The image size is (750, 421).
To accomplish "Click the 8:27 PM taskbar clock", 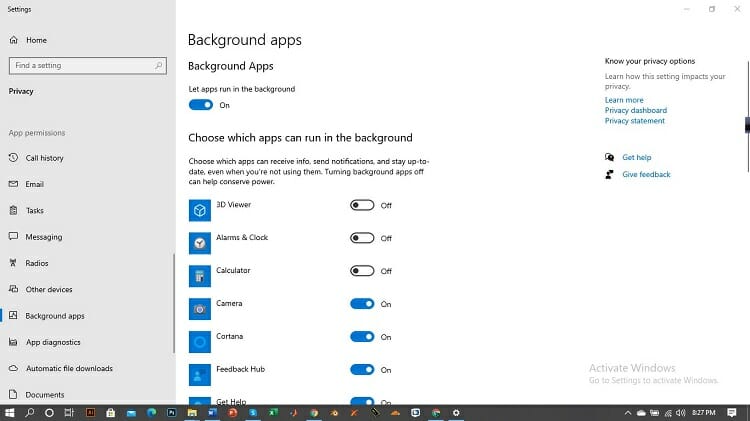I will click(704, 412).
